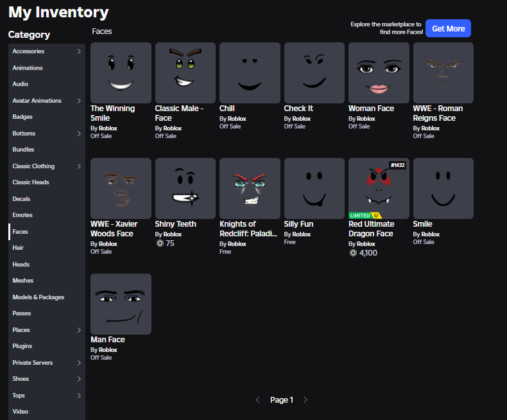The width and height of the screenshot is (507, 420).
Task: Expand the Private Servers chevron
Action: click(x=79, y=363)
